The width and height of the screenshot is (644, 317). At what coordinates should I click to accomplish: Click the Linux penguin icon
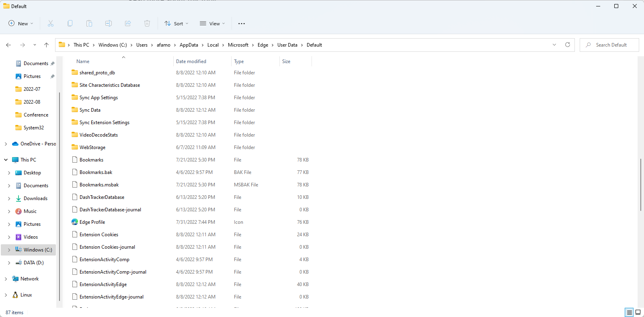[x=15, y=295]
